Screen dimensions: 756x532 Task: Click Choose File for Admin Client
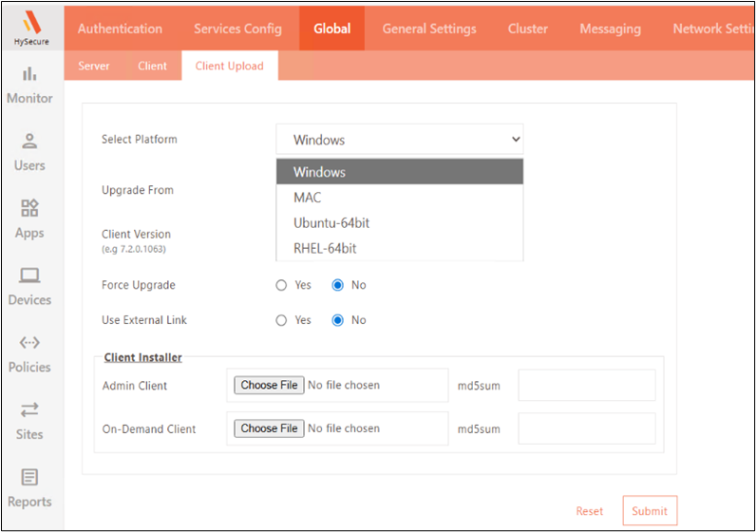tap(269, 386)
